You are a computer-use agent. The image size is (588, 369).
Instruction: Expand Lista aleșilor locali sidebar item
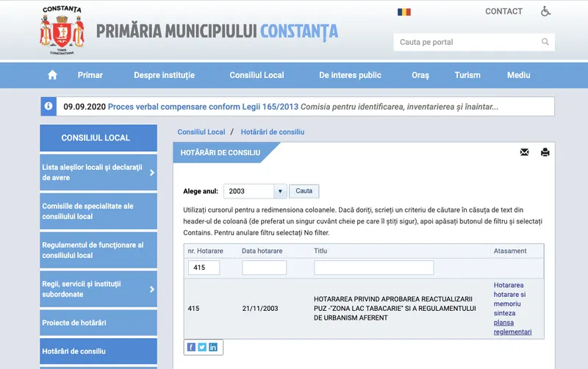tap(152, 173)
